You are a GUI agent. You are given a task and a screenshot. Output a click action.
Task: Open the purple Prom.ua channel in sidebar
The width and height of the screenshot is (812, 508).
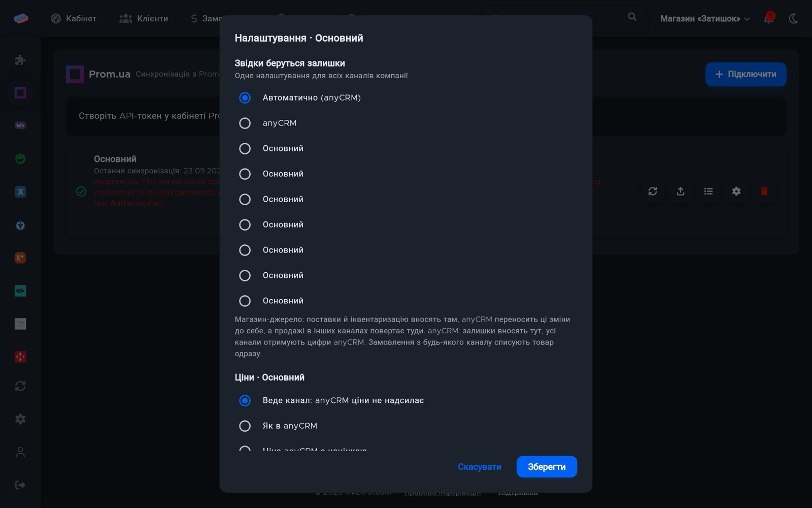point(20,93)
